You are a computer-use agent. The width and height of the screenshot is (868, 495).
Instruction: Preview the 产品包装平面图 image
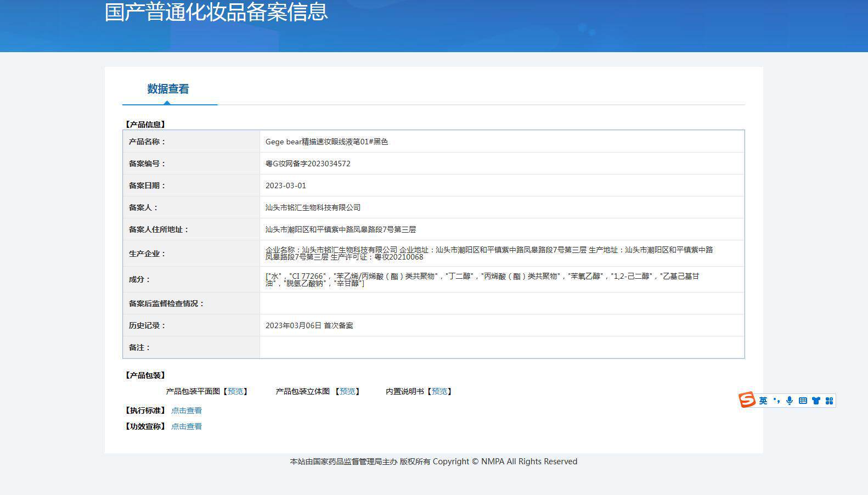point(235,391)
